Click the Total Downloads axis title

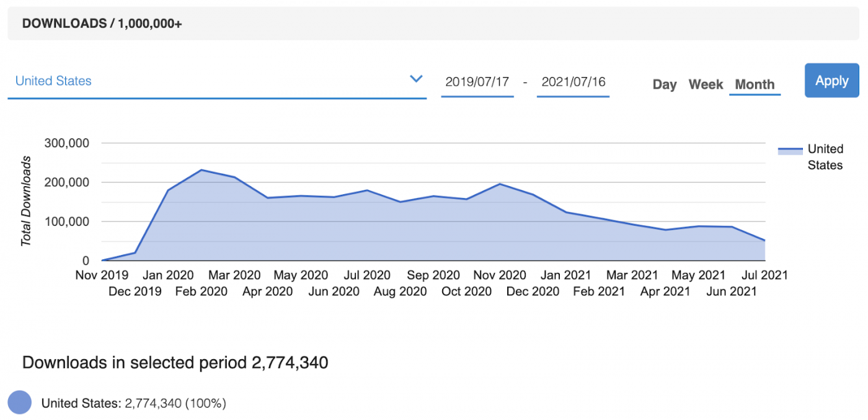(26, 201)
